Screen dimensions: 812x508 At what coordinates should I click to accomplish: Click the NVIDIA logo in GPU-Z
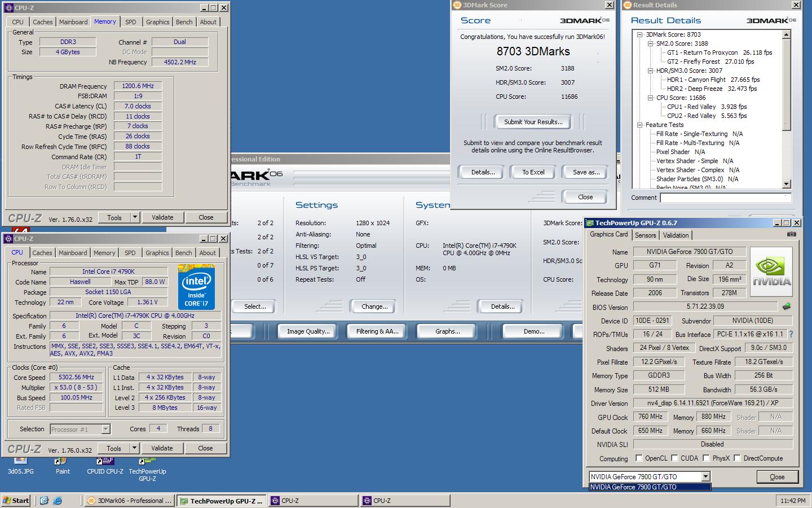pos(771,272)
